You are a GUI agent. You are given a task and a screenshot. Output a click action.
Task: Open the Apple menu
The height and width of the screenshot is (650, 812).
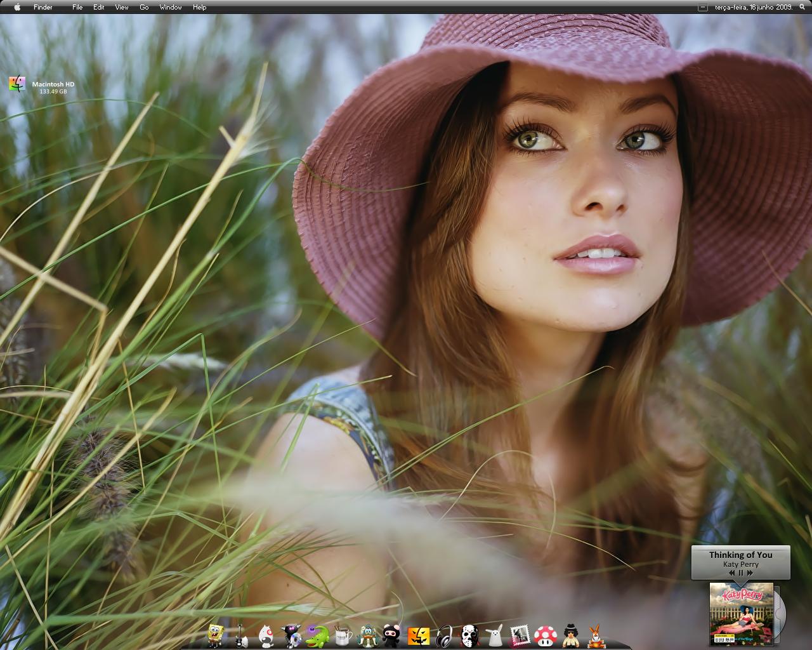17,7
